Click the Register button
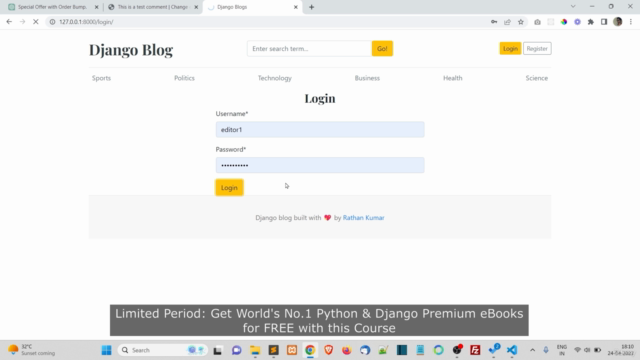 537,49
